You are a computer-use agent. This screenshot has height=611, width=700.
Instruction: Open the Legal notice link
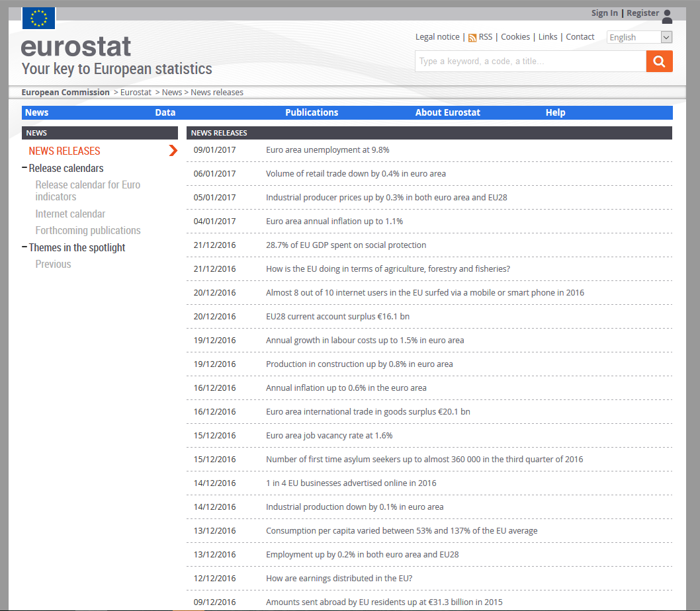point(437,36)
